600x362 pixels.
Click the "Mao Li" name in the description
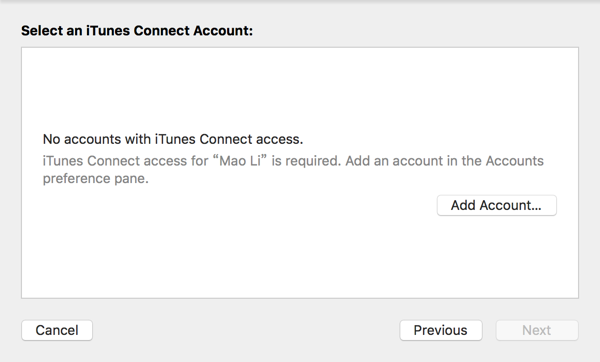click(240, 161)
